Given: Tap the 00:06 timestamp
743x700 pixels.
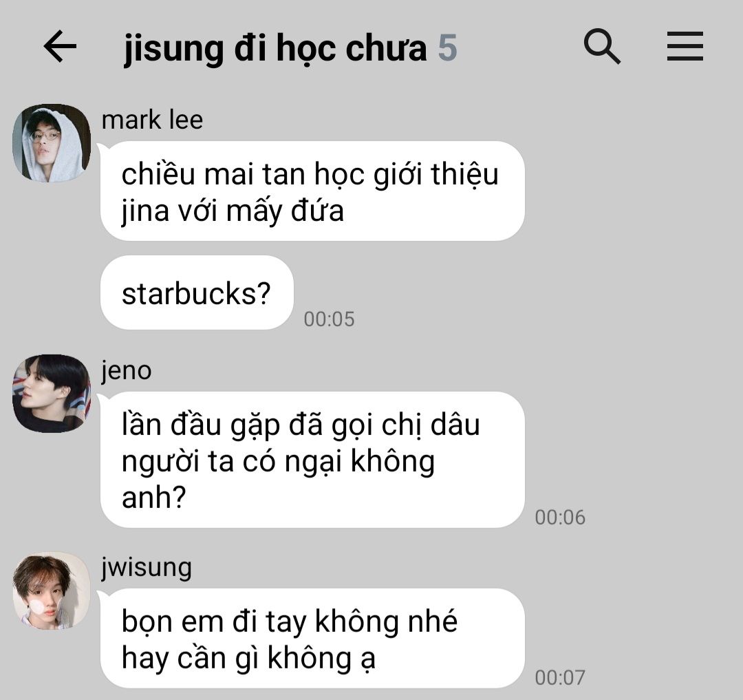Looking at the screenshot, I should (x=560, y=517).
